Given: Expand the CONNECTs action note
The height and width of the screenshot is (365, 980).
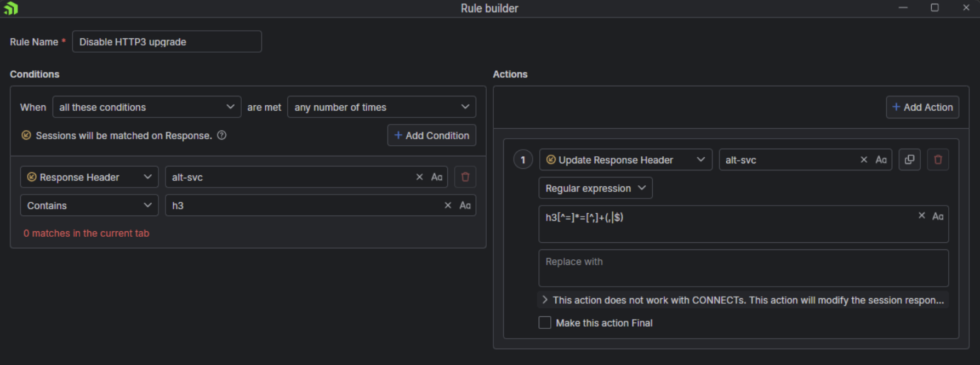Looking at the screenshot, I should click(x=545, y=300).
